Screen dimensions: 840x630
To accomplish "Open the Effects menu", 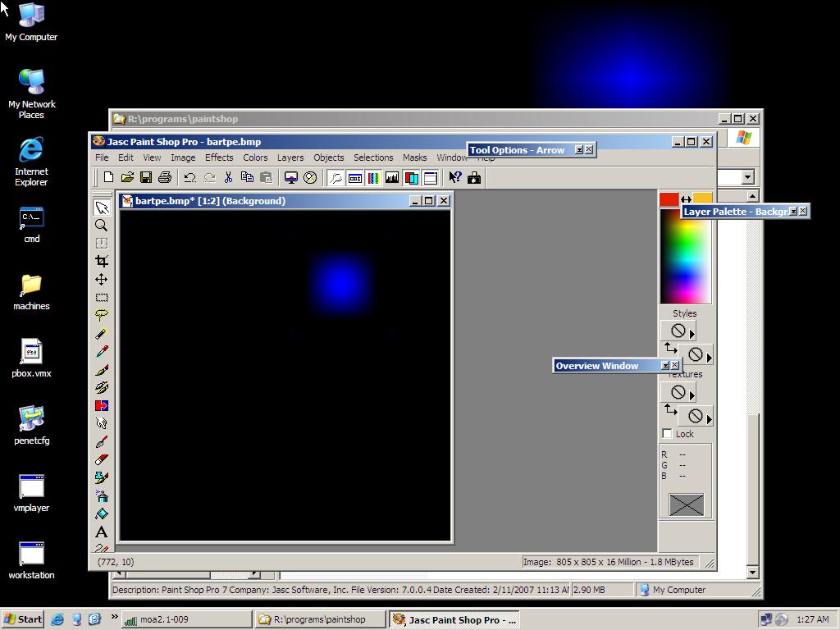I will (219, 157).
